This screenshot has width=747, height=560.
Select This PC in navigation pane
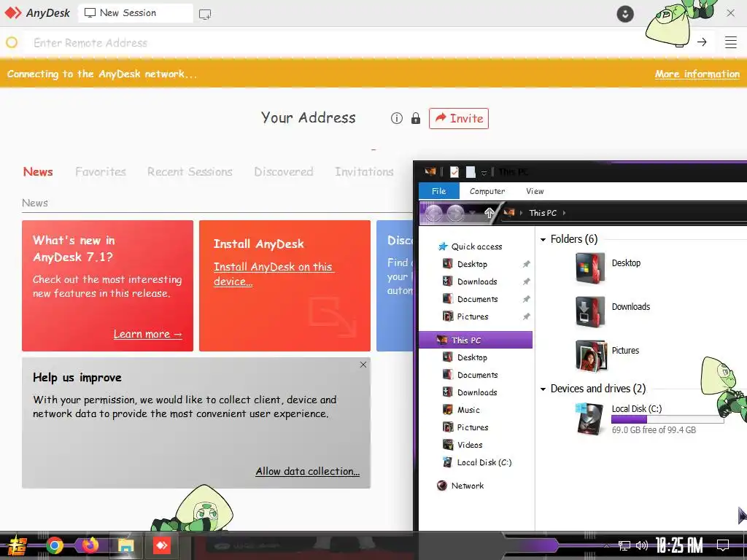tap(476, 340)
